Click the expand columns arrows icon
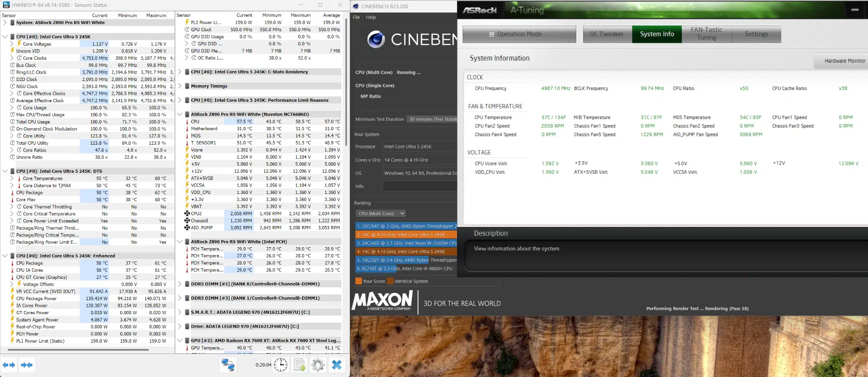This screenshot has width=868, height=377. tap(9, 365)
